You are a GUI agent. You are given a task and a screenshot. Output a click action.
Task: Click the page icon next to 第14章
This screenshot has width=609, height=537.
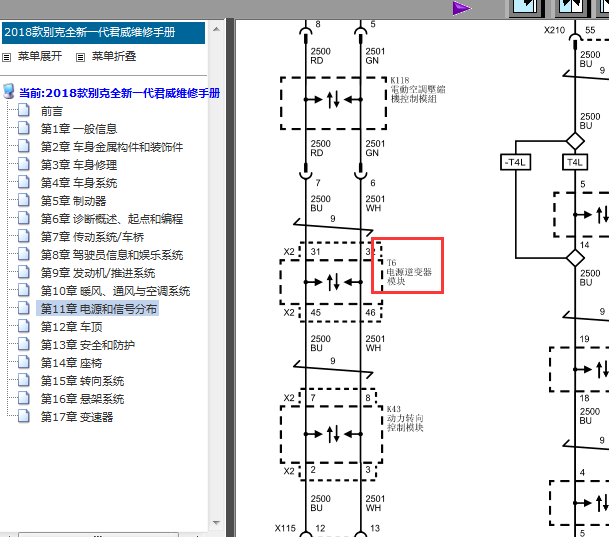click(24, 362)
